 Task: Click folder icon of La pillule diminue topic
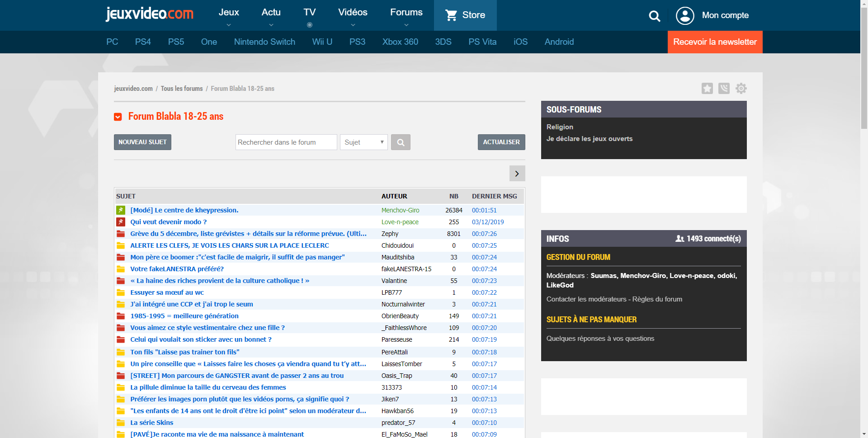tap(121, 387)
